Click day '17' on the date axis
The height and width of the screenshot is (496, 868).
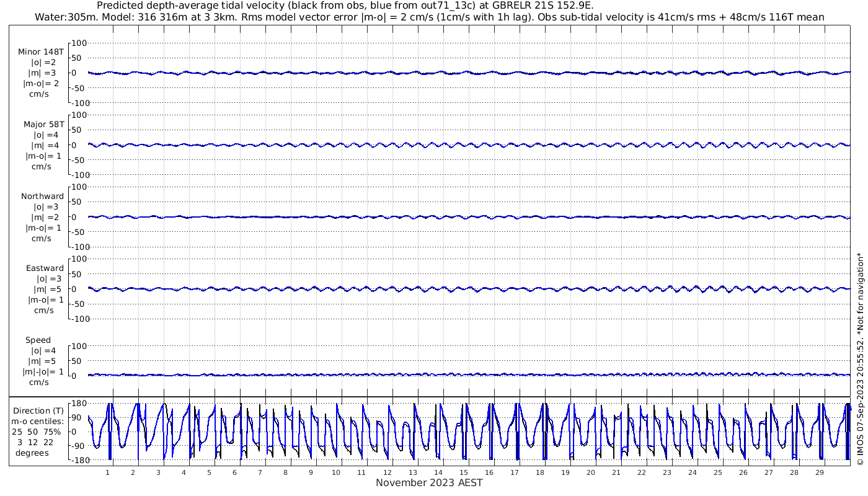pos(514,472)
